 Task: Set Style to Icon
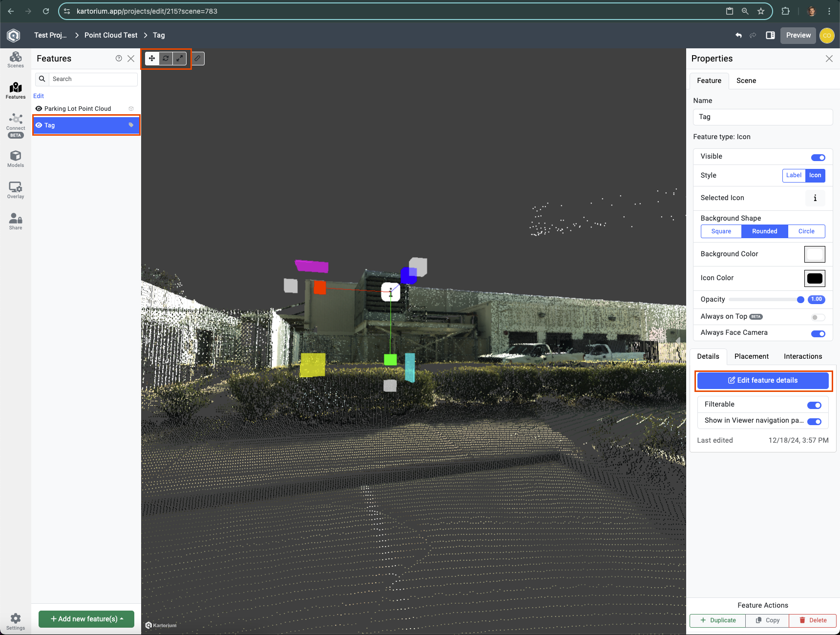coord(815,175)
